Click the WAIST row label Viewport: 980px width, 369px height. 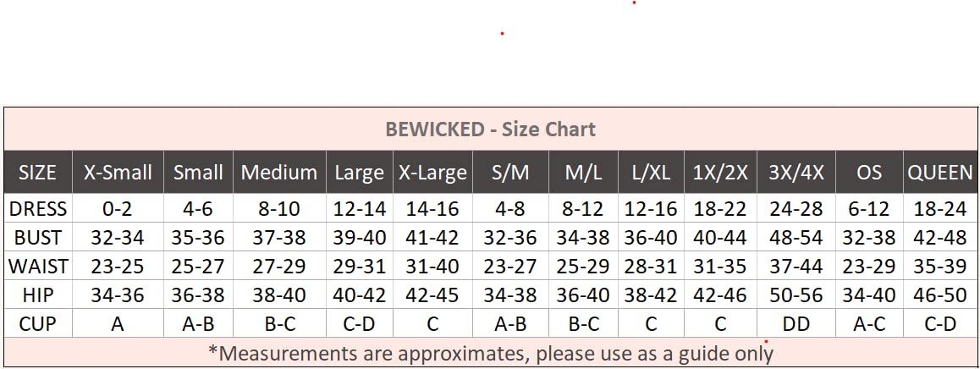pos(37,267)
